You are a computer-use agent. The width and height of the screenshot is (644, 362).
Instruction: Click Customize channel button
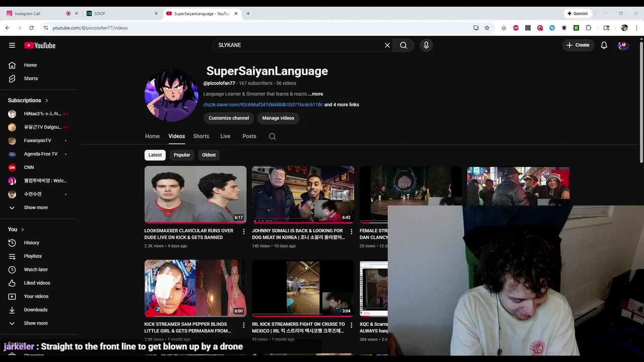click(229, 118)
